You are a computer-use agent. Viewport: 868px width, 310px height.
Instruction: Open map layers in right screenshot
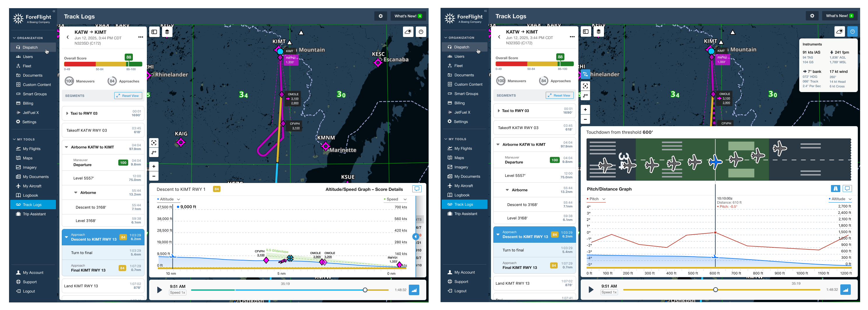(x=598, y=32)
